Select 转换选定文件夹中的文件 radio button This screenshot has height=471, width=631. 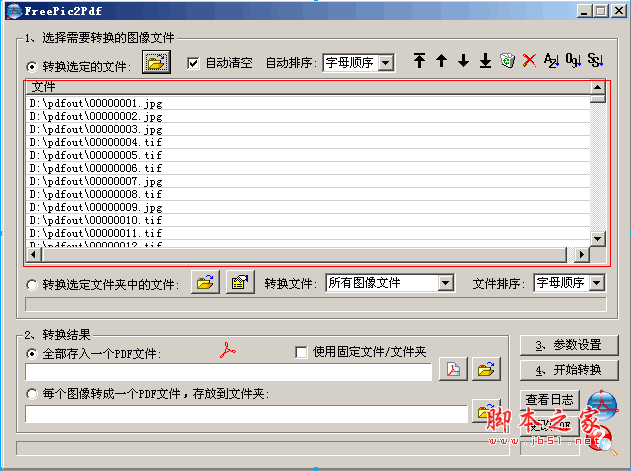click(32, 285)
